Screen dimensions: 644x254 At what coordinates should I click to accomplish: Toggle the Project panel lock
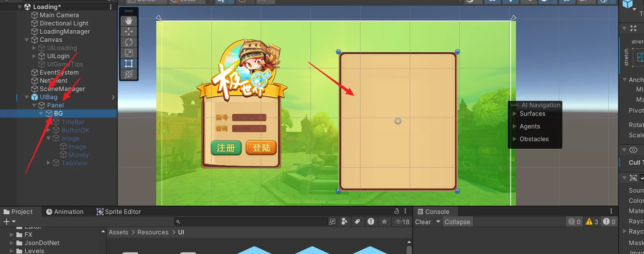pyautogui.click(x=397, y=211)
